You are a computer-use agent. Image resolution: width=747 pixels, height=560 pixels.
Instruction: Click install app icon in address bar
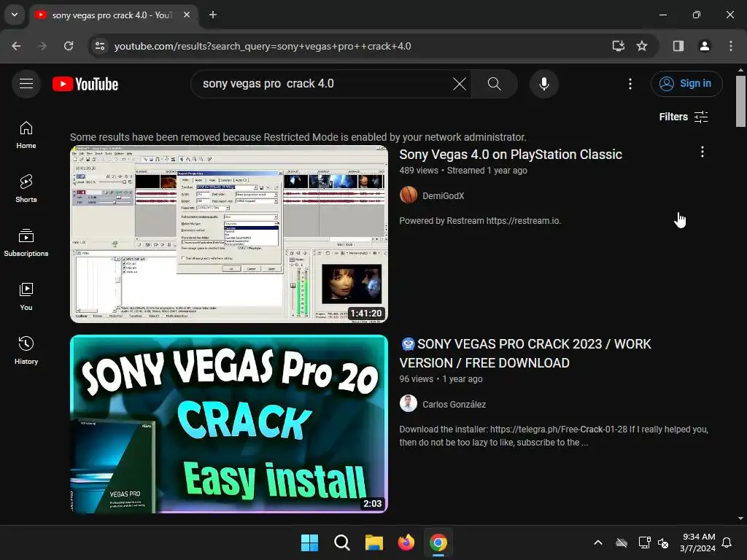click(x=619, y=46)
